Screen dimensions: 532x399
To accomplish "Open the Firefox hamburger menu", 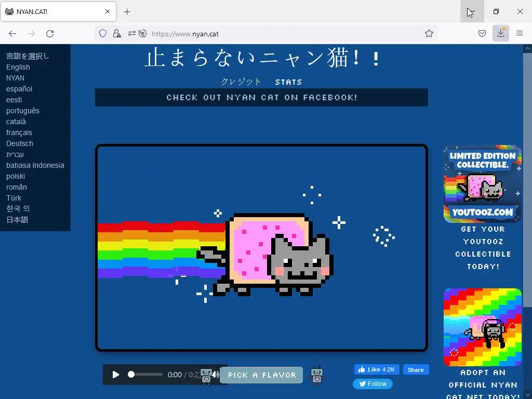I will click(520, 33).
